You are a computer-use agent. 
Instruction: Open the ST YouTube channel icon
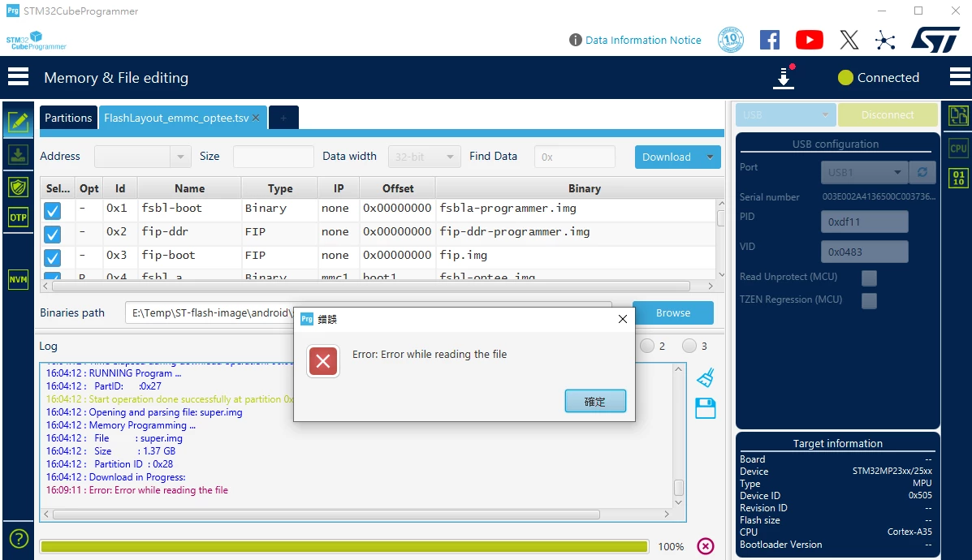pos(809,41)
